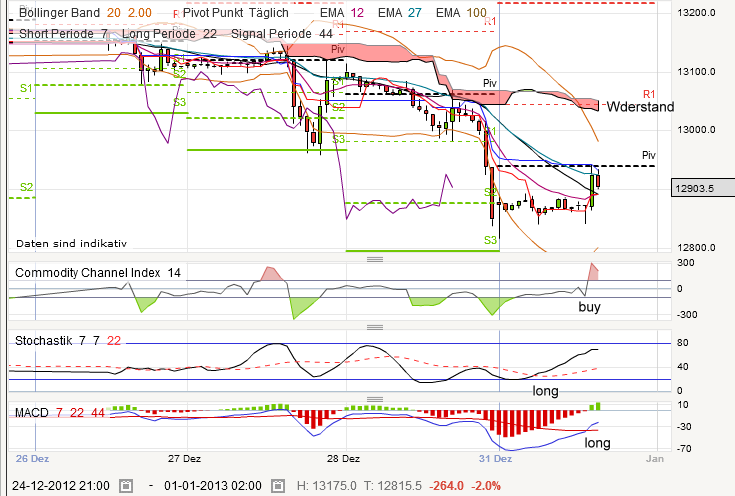Click the red R1 resistance marker
735x496 pixels.
648,92
